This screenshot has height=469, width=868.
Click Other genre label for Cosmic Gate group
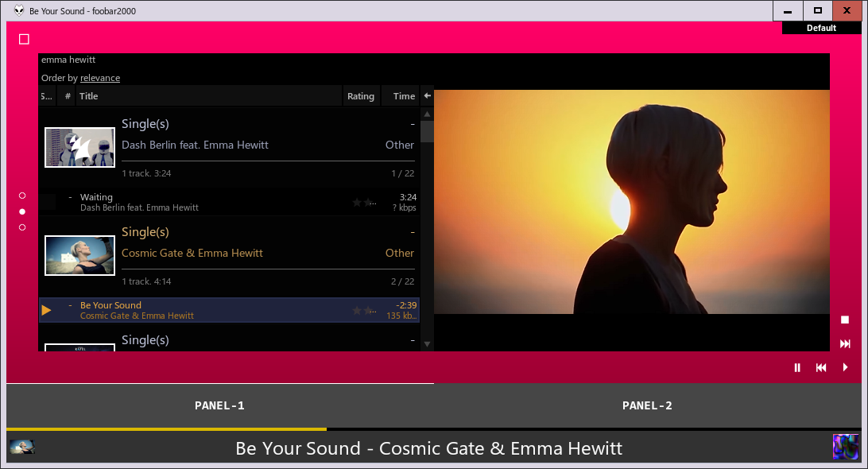coord(400,253)
